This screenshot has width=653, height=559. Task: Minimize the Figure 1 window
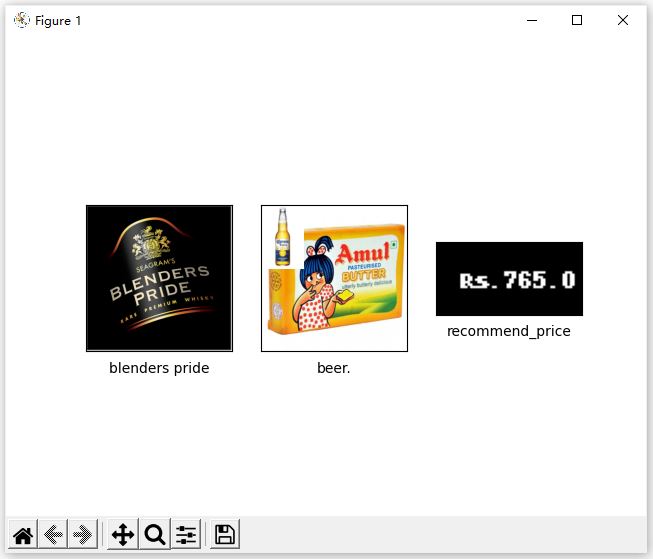point(532,20)
